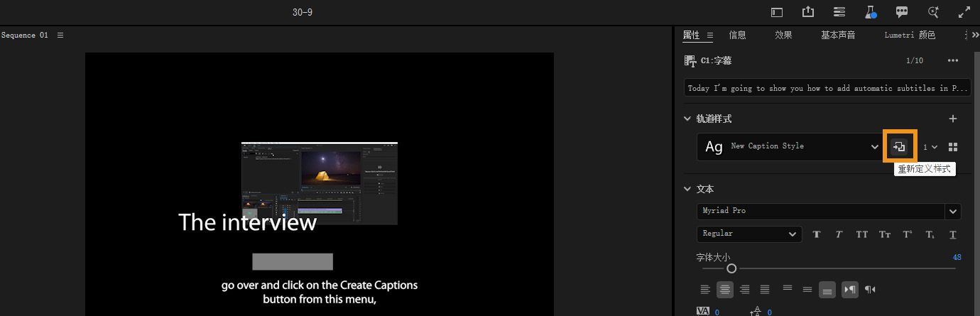980x316 pixels.
Task: Add a track style with plus icon
Action: pos(953,119)
